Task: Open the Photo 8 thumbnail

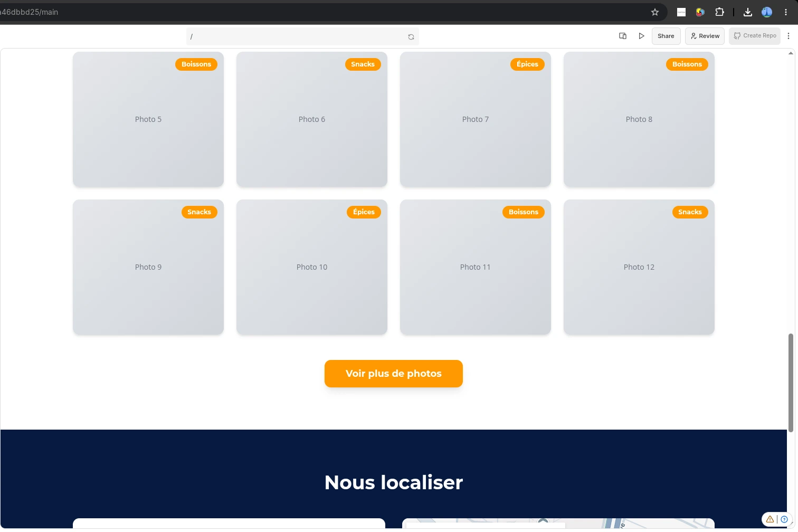Action: coord(639,119)
